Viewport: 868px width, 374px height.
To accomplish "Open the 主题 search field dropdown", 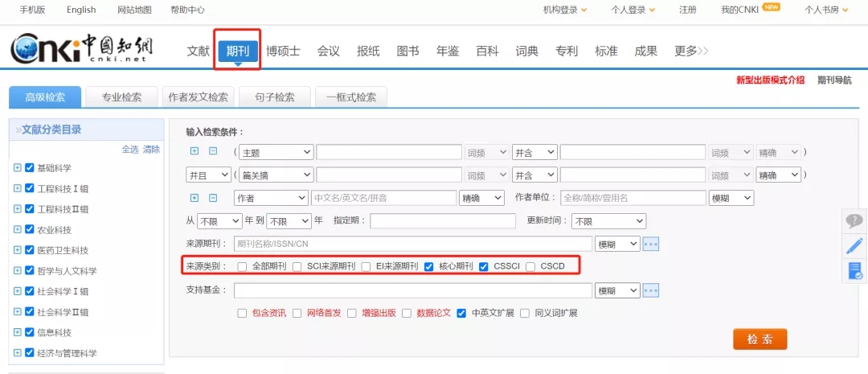I will pyautogui.click(x=273, y=152).
